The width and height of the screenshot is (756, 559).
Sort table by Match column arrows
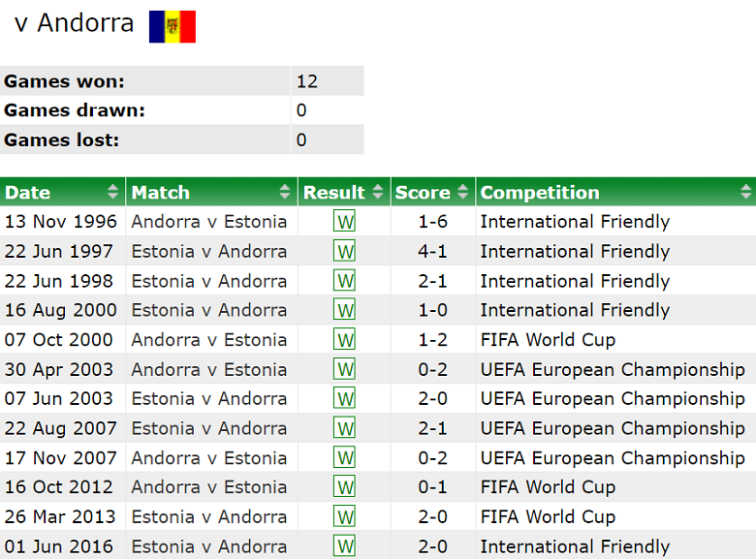click(x=285, y=192)
